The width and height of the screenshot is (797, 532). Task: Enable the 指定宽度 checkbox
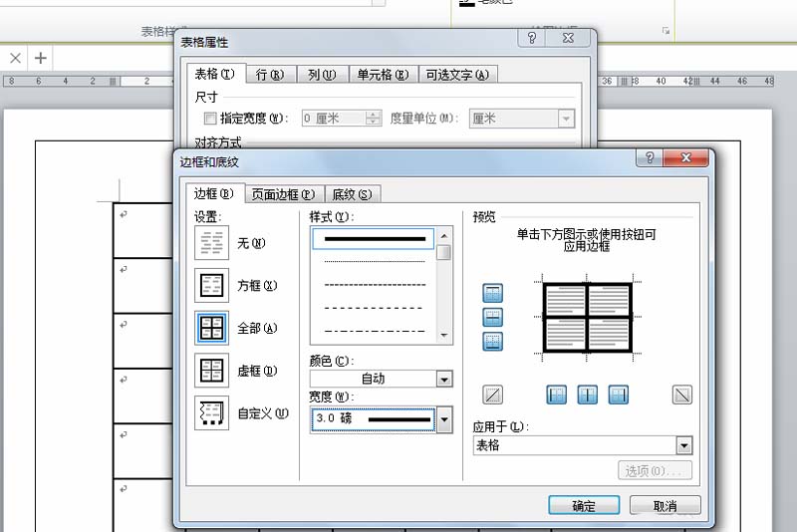(x=210, y=119)
